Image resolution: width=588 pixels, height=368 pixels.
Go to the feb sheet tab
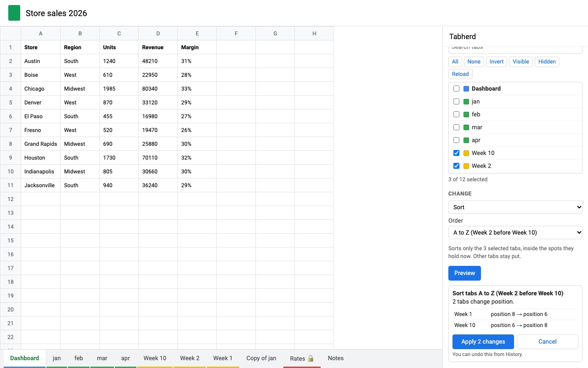click(x=79, y=358)
